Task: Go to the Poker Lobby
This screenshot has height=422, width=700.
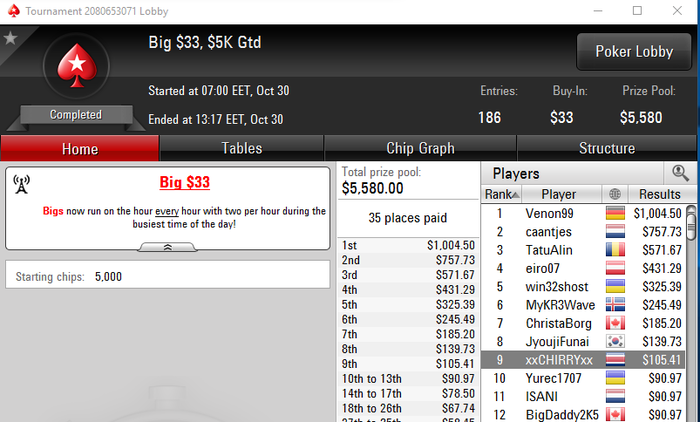Action: pyautogui.click(x=634, y=52)
